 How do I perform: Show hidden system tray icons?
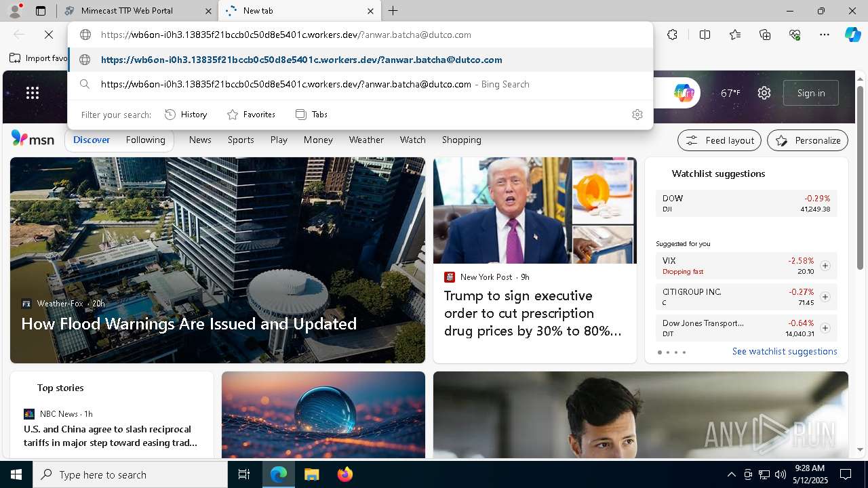[x=731, y=474]
